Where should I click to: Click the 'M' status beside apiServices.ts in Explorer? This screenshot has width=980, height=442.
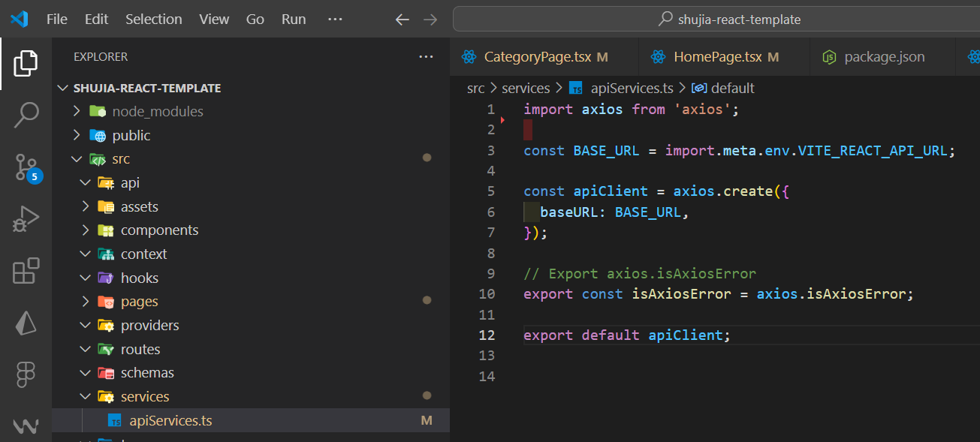coord(427,421)
